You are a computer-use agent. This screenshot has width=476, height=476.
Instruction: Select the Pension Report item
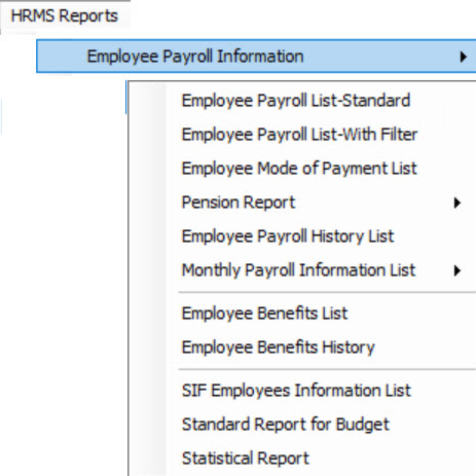(x=238, y=202)
